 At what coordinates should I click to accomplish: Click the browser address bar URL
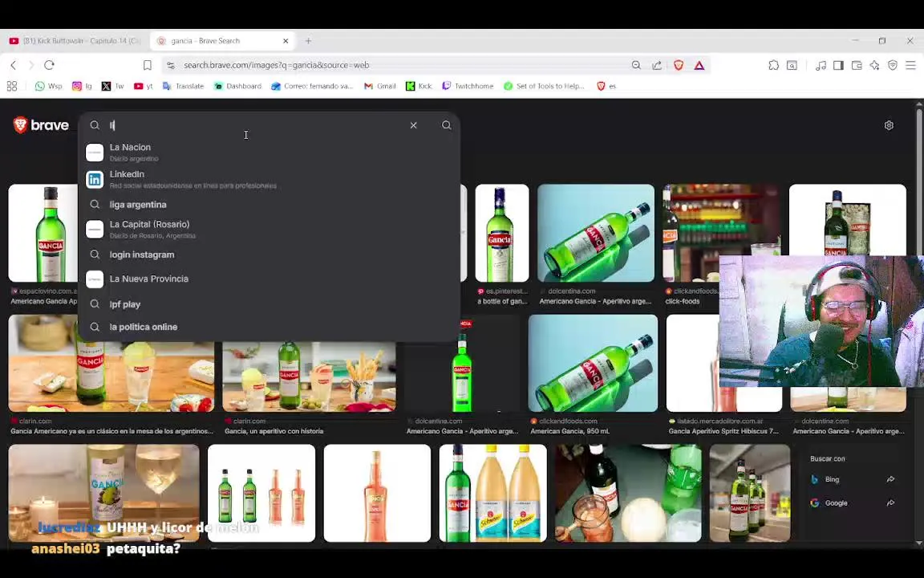[x=277, y=65]
